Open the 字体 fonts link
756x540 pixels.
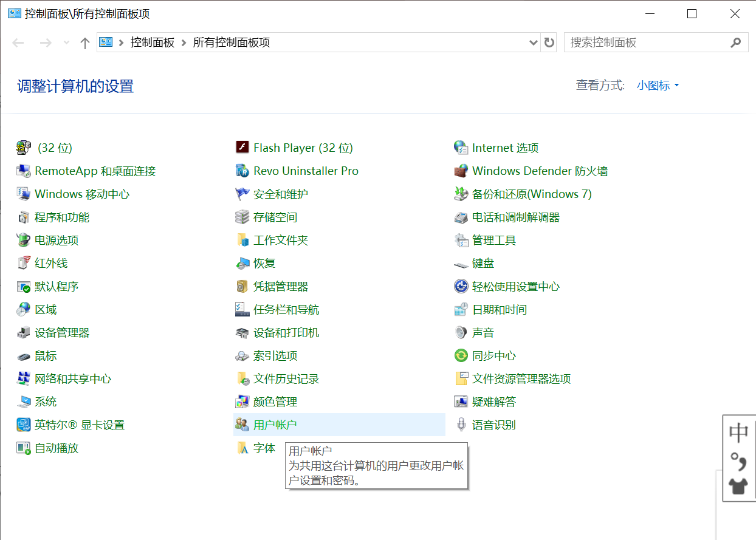[x=264, y=448]
